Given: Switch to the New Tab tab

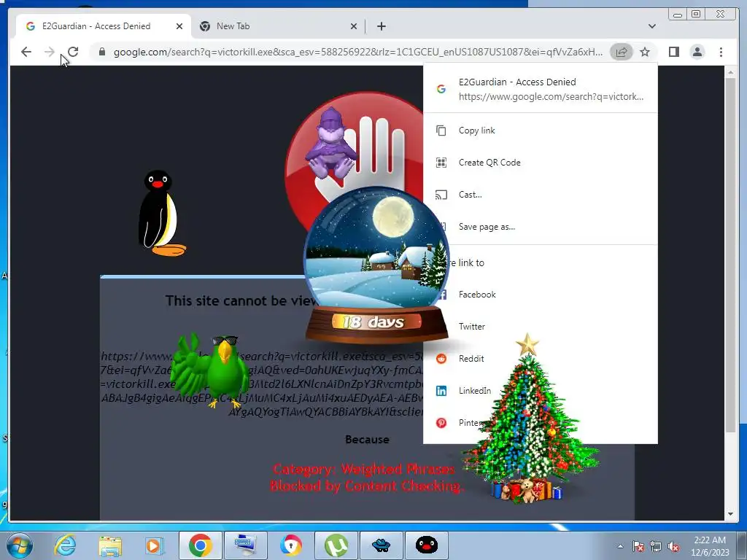Looking at the screenshot, I should pos(279,26).
